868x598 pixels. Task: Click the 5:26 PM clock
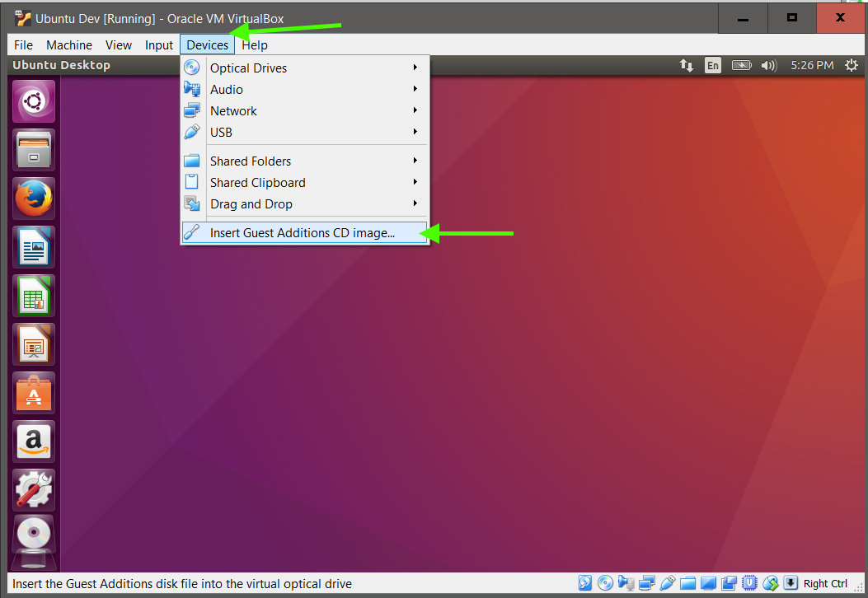[812, 65]
